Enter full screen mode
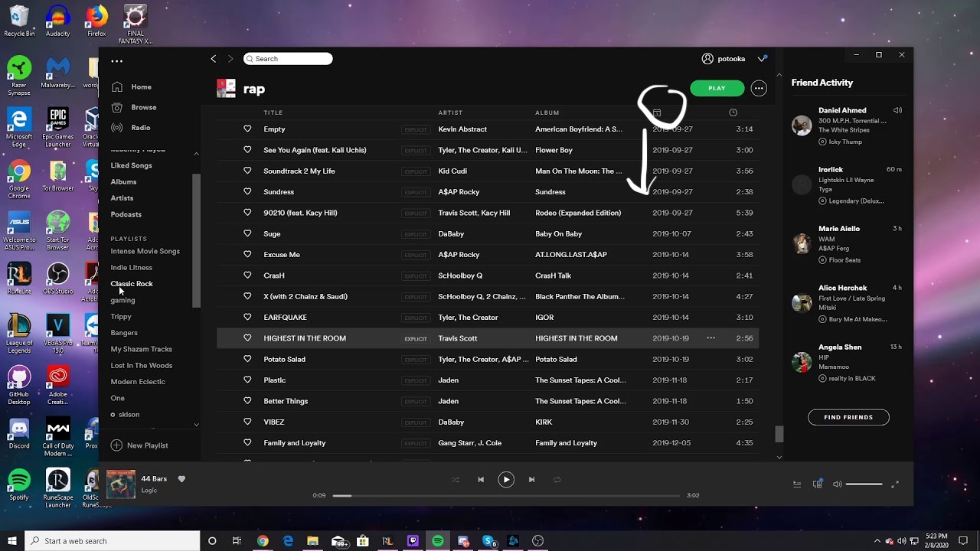The image size is (980, 551). point(895,484)
